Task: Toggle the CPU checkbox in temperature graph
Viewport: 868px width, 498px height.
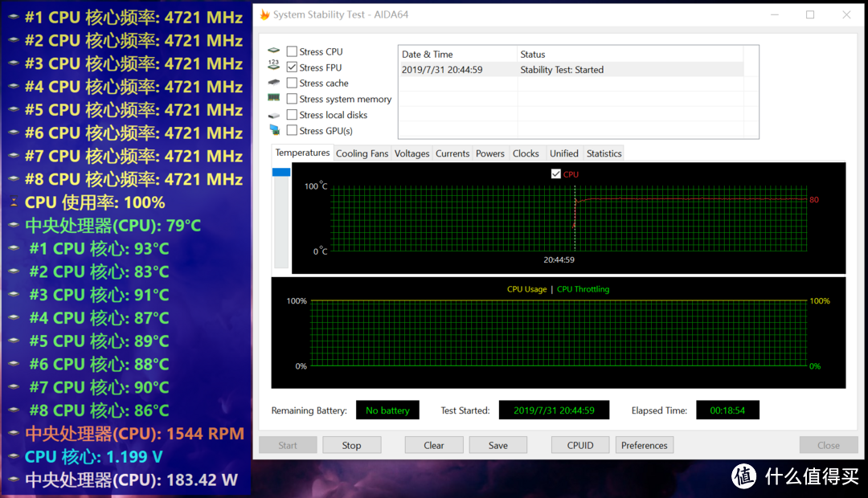Action: 556,173
